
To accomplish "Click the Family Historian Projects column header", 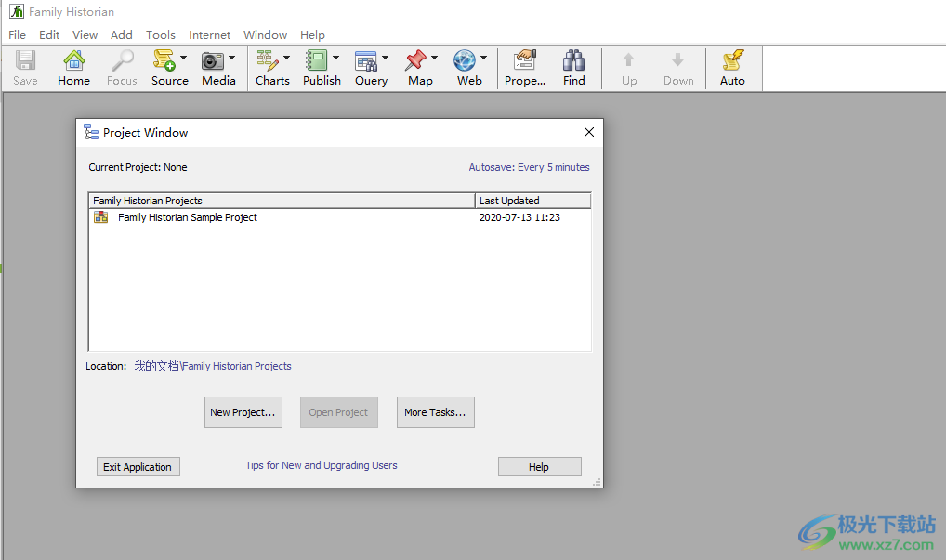I will (282, 200).
